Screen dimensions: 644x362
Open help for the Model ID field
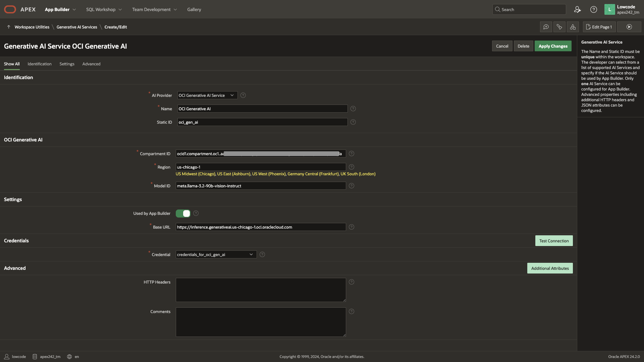tap(352, 186)
